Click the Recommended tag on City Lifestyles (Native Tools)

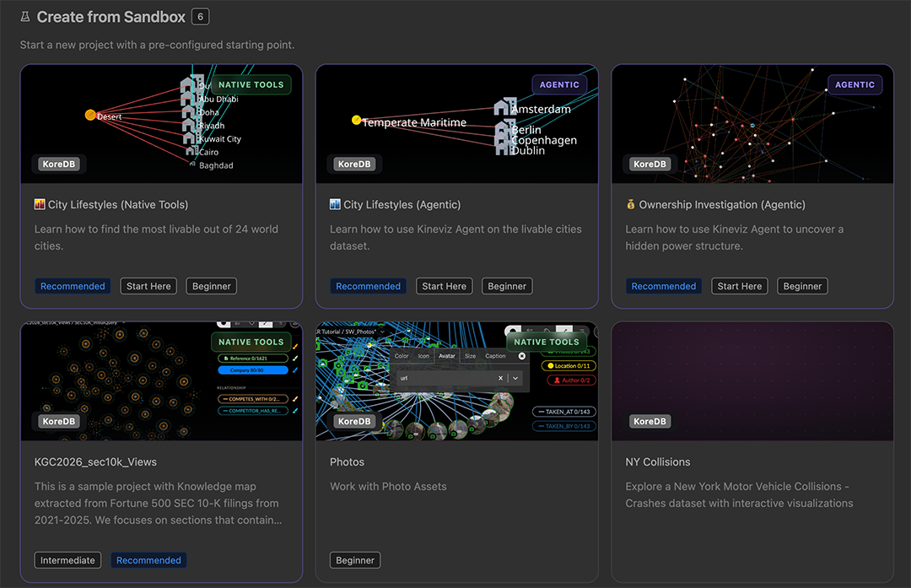[x=73, y=286]
